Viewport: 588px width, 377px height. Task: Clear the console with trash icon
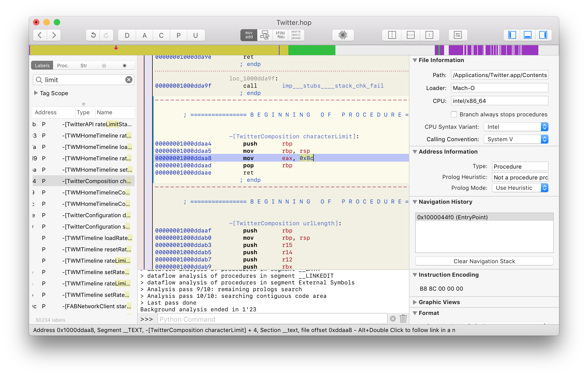(403, 319)
